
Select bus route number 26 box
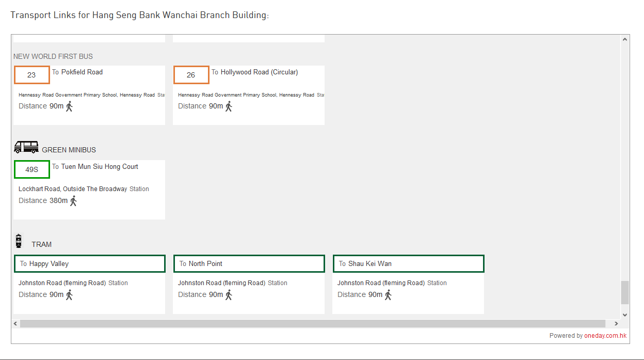[191, 75]
